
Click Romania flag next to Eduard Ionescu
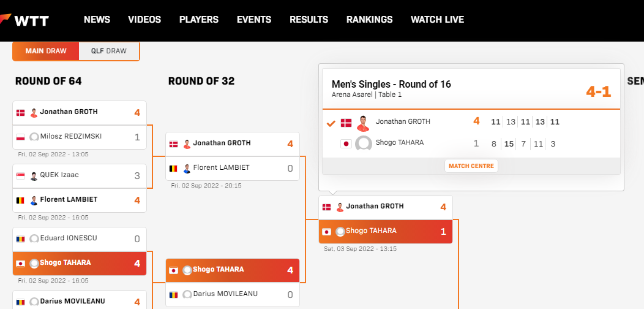(21, 238)
